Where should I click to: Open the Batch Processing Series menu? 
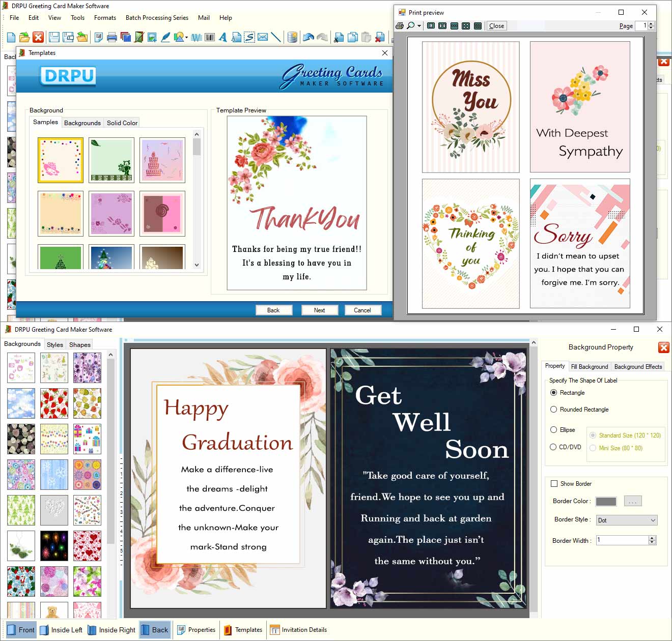coord(157,18)
